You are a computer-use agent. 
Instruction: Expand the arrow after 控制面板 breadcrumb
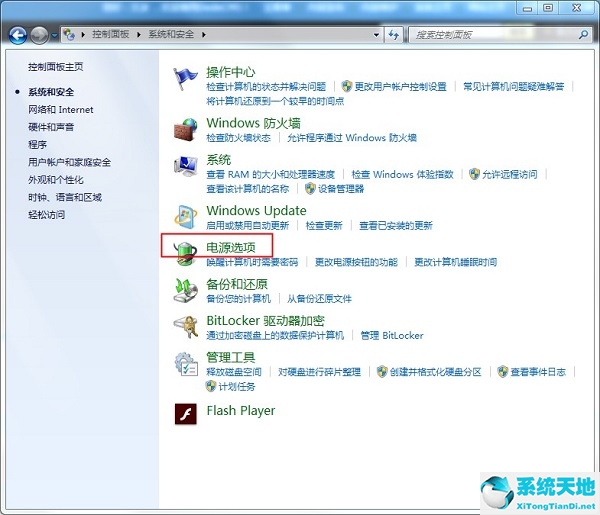point(139,35)
